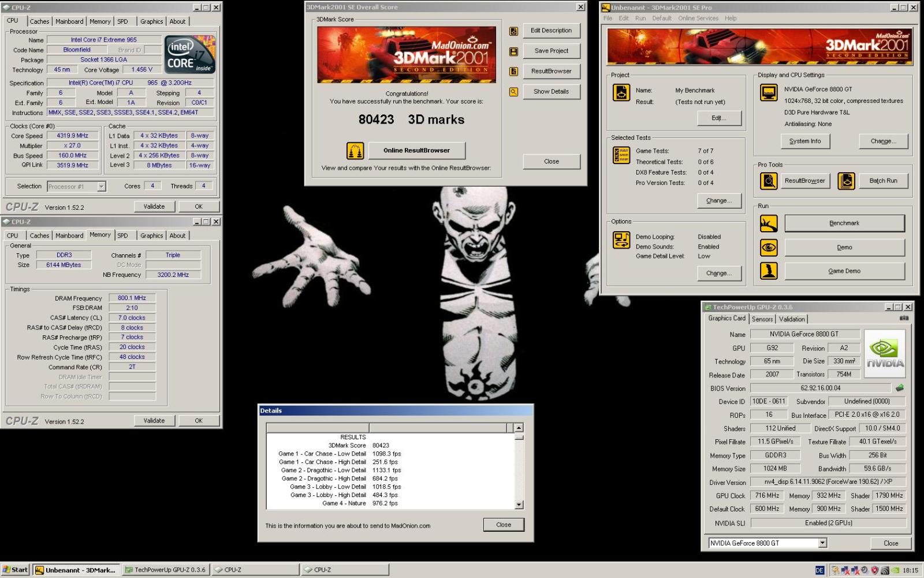Click the Selected Tests checklist icon
This screenshot has width=924, height=578.
click(x=621, y=155)
